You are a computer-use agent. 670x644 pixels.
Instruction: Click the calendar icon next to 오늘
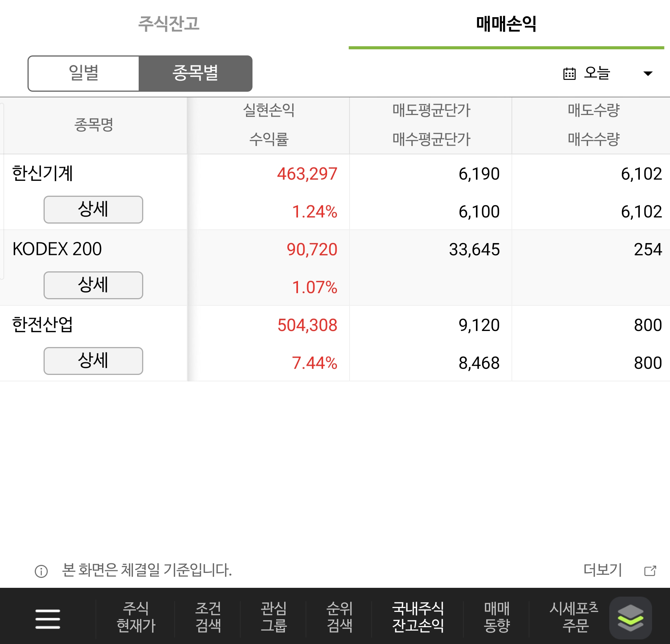click(569, 73)
